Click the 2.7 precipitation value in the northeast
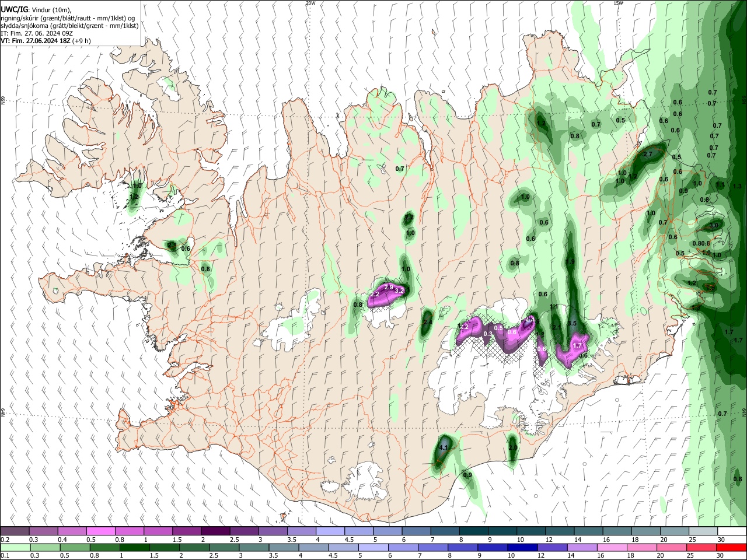 647,155
